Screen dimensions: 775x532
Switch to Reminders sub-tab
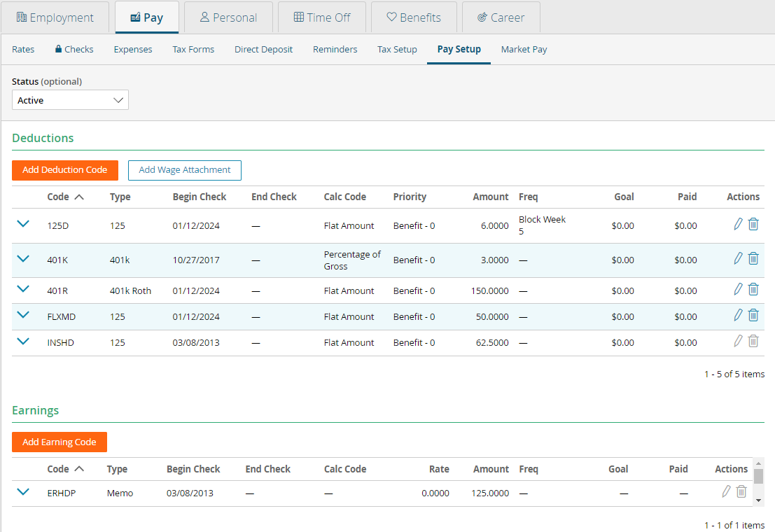[335, 50]
